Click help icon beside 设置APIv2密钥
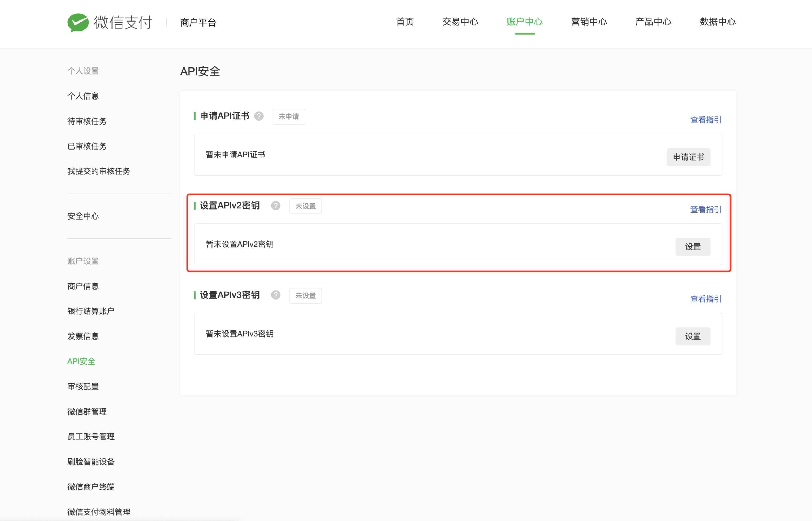The width and height of the screenshot is (812, 521). 276,206
